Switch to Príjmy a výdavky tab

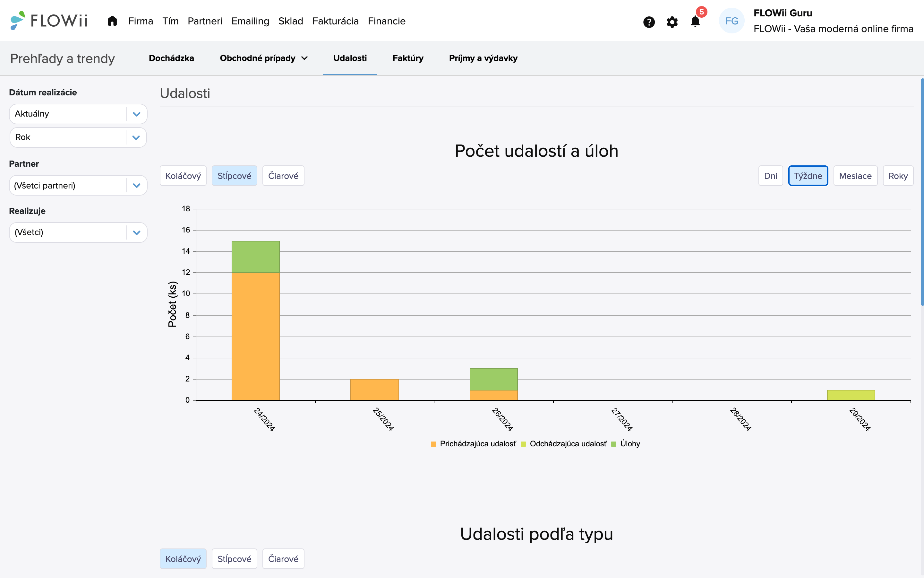pyautogui.click(x=483, y=58)
